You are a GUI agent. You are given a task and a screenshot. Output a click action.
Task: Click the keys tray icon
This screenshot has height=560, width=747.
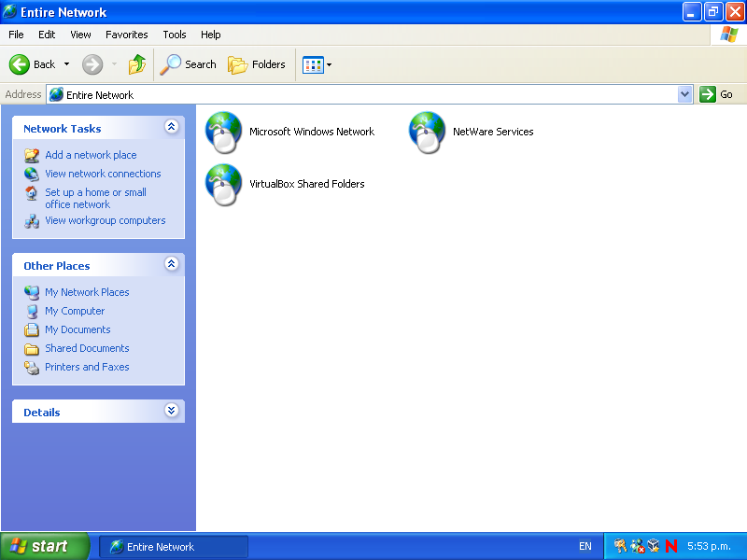[620, 546]
